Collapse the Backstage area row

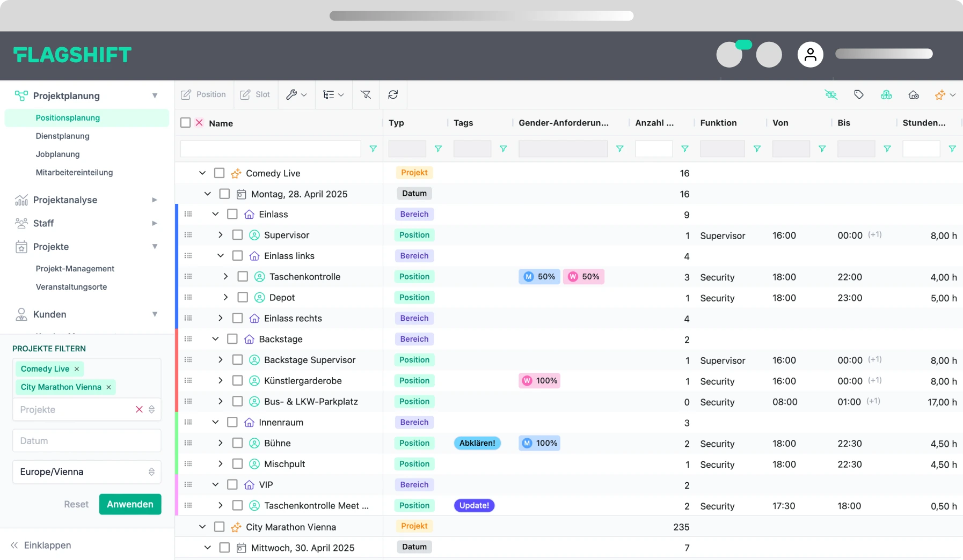pos(215,339)
